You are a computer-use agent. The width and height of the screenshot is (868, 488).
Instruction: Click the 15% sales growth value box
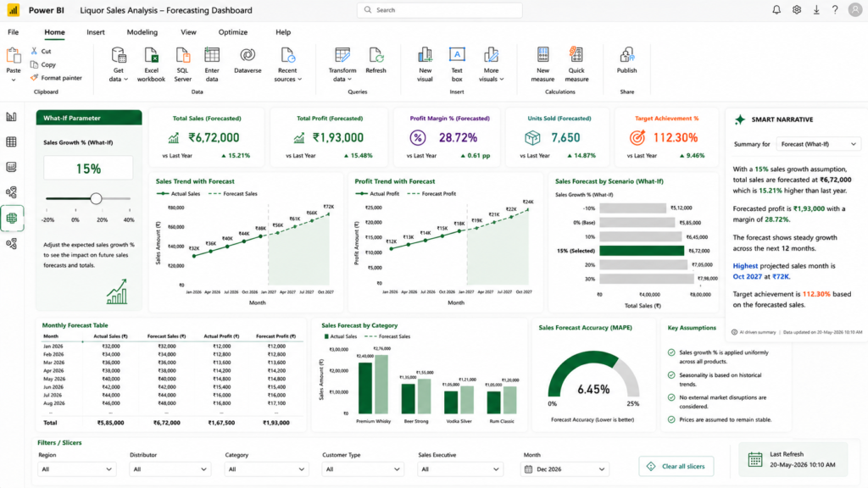[88, 169]
